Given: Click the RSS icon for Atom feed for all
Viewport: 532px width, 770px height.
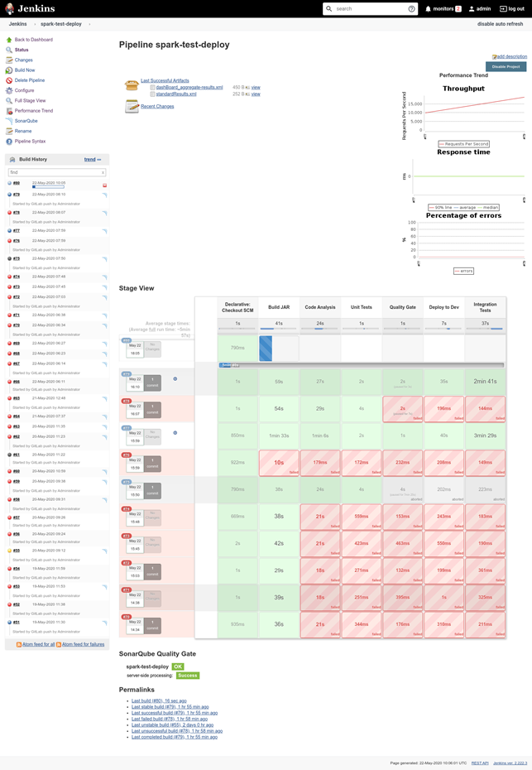Looking at the screenshot, I should [19, 645].
